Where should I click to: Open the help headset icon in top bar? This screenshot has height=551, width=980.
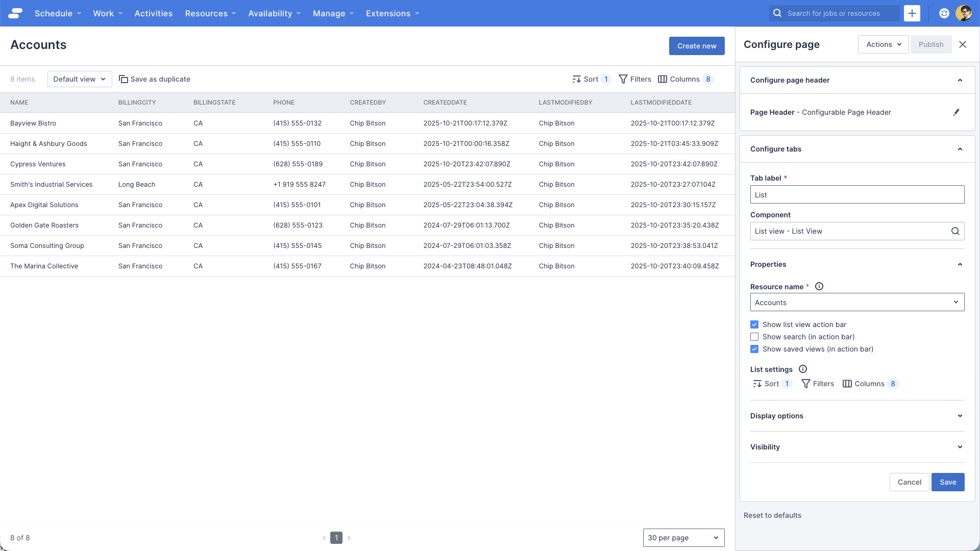(943, 13)
